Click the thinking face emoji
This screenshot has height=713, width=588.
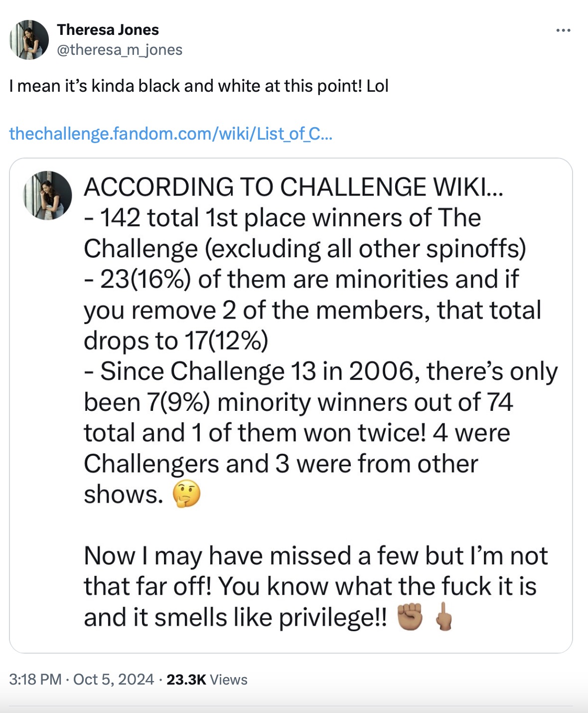pos(186,494)
